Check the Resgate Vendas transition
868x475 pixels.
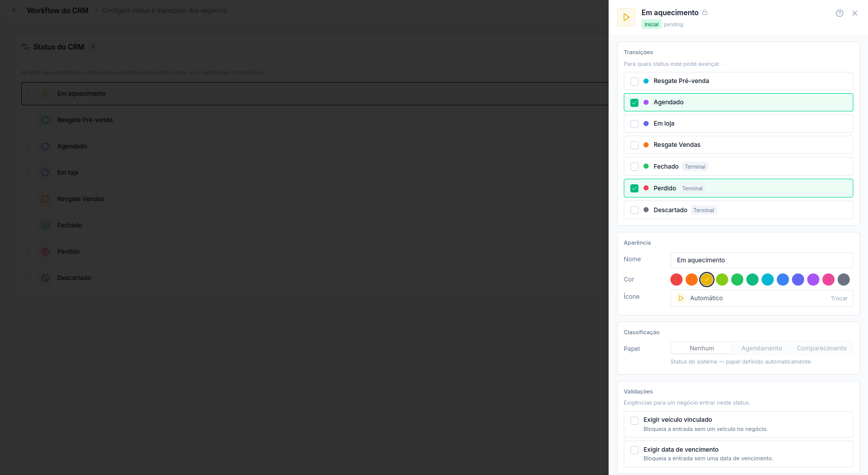coord(634,145)
